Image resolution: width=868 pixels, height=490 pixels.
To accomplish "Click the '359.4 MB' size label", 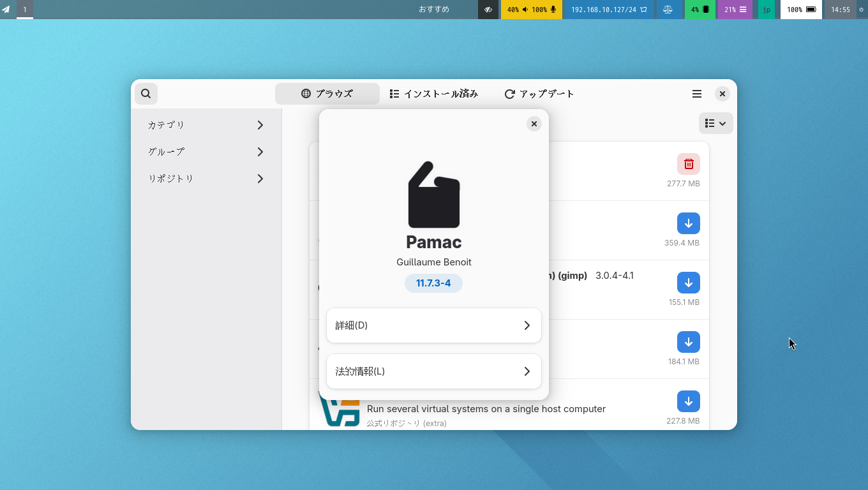I will tap(682, 243).
